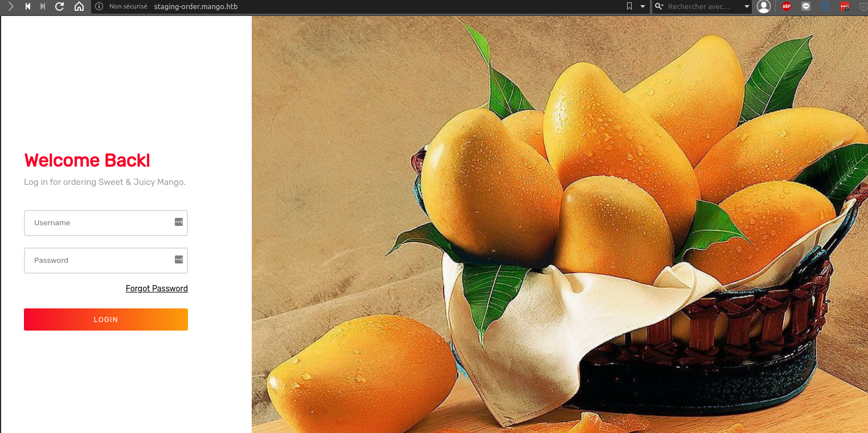
Task: Focus the Password input field
Action: pyautogui.click(x=106, y=261)
